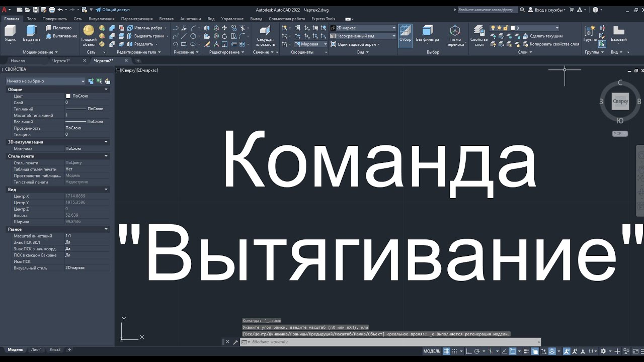Open the help question mark icon

[x=596, y=10]
